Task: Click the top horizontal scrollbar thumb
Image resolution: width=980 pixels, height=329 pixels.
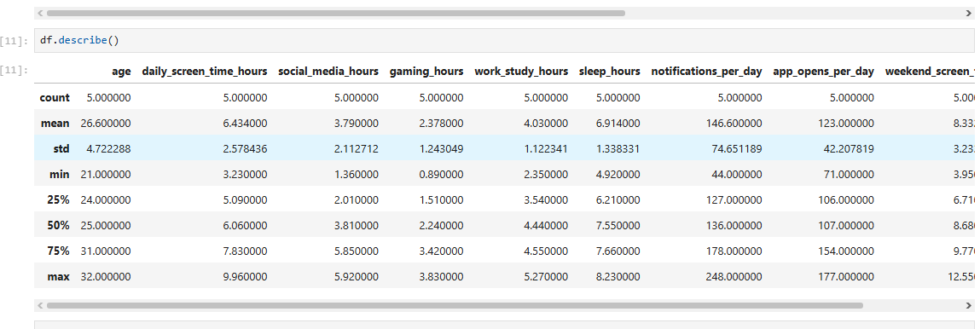Action: [x=336, y=13]
